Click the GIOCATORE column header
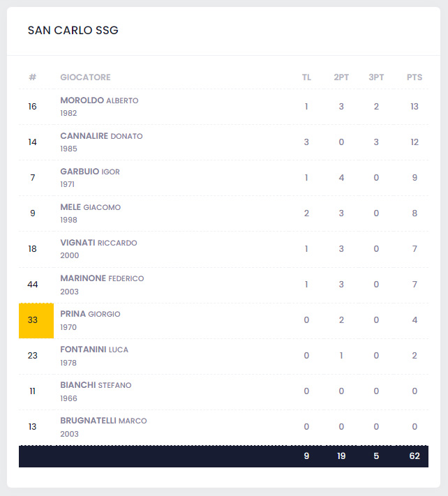This screenshot has height=496, width=448. click(x=85, y=77)
